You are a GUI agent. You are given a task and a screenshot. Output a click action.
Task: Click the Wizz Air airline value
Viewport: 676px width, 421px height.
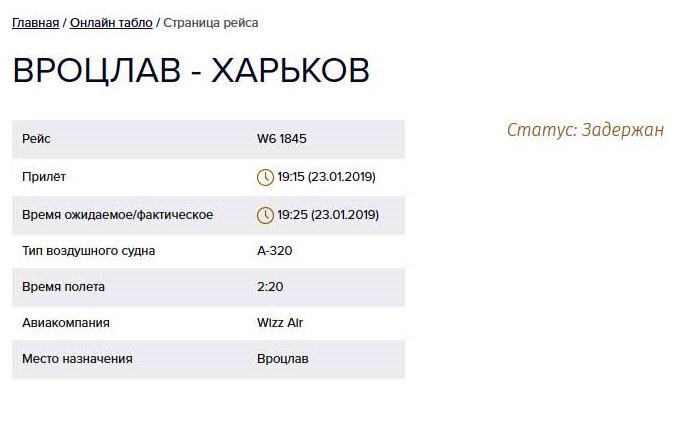280,323
